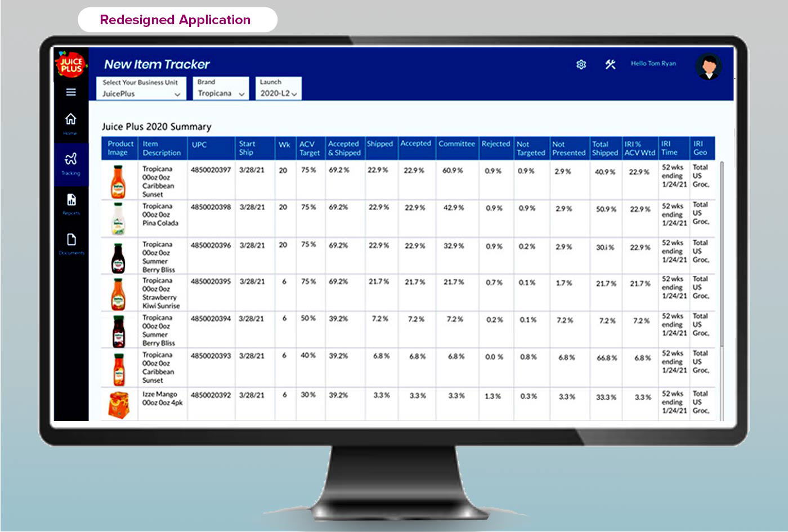Open Tracking from the sidebar
Image resolution: width=788 pixels, height=532 pixels.
(x=71, y=164)
